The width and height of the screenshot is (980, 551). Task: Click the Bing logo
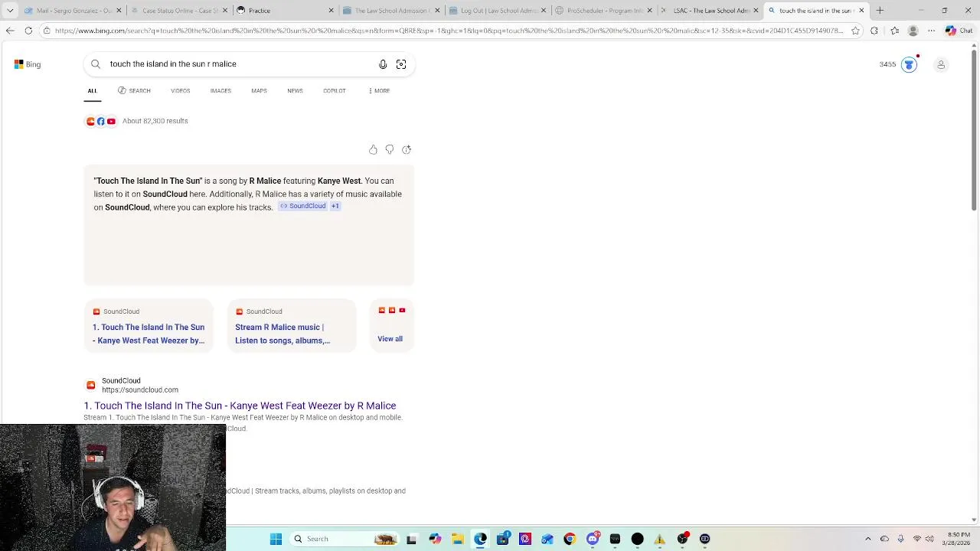[28, 64]
